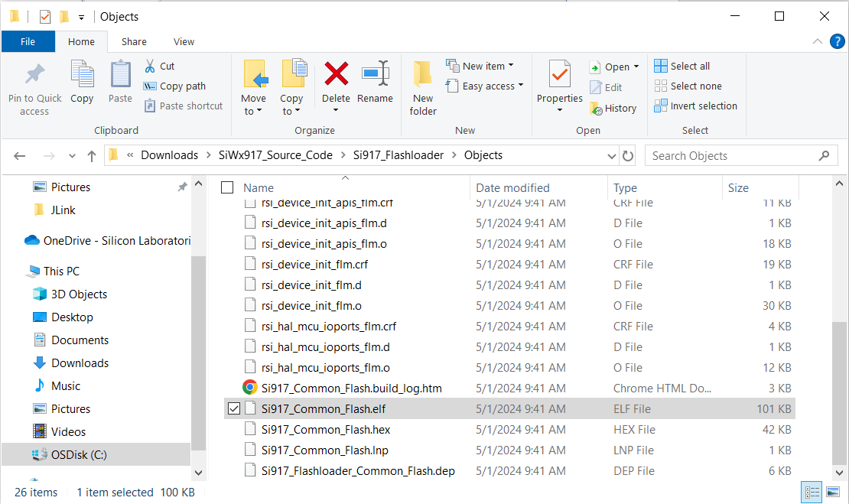Expand the Easy access dropdown
Image resolution: width=849 pixels, height=504 pixels.
[x=521, y=86]
